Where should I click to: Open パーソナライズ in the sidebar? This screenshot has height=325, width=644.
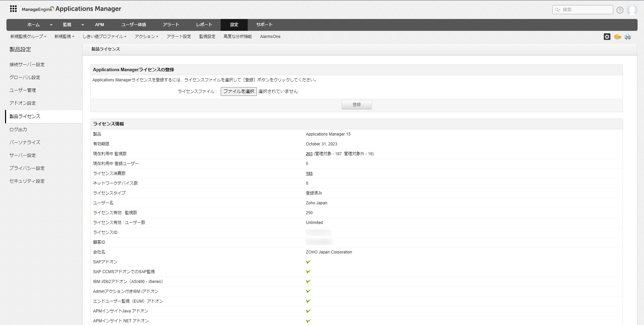tap(25, 142)
